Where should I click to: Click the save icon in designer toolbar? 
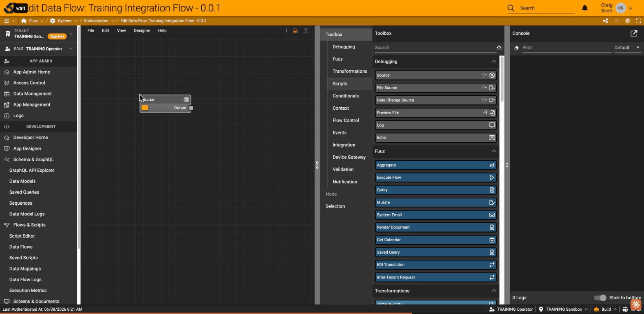pyautogui.click(x=295, y=30)
